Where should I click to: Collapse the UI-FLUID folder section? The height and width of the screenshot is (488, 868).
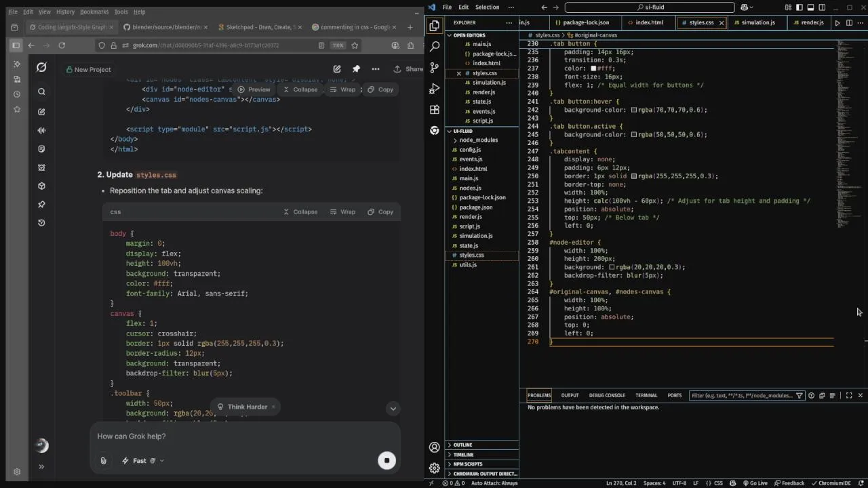click(x=481, y=131)
